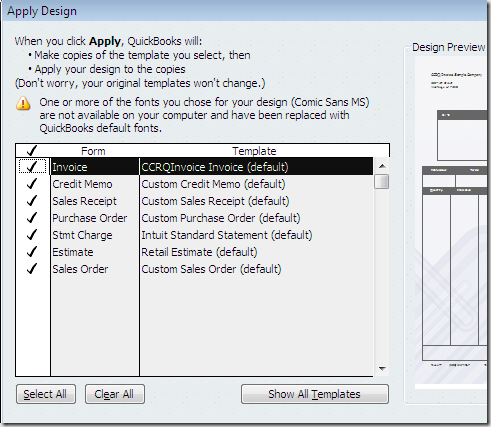Click 'CCRQInvoice Invoice (default)' template
Screen dimensions: 491x427
pos(256,167)
